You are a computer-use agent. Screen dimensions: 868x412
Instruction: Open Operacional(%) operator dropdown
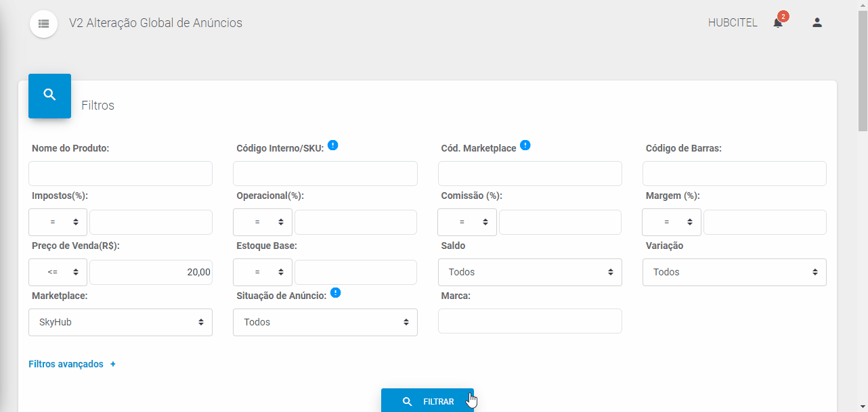coord(263,222)
